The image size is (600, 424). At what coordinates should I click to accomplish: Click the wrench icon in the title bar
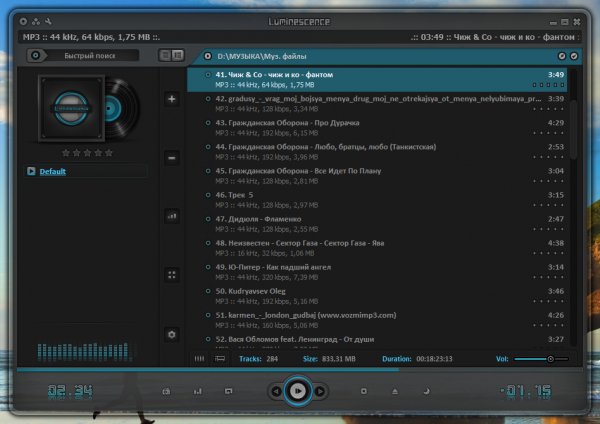click(x=48, y=22)
